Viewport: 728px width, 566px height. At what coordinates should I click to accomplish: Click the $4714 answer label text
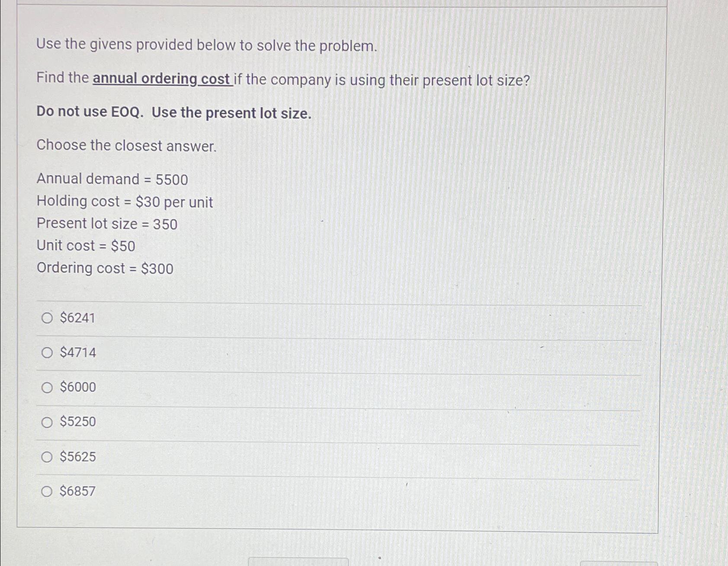click(77, 353)
